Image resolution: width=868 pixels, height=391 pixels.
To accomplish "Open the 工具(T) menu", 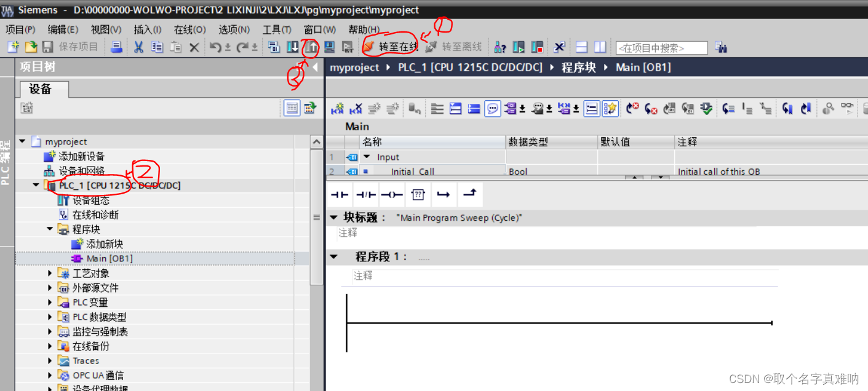I will tap(277, 30).
